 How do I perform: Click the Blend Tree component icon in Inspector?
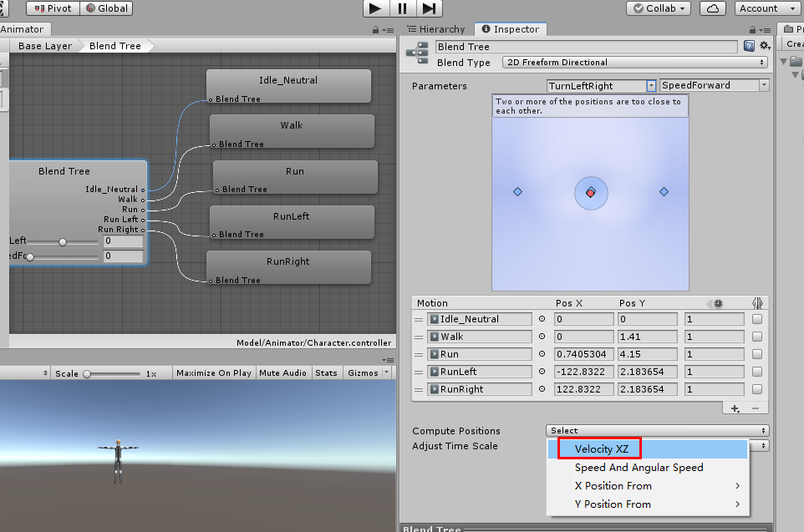tap(415, 52)
